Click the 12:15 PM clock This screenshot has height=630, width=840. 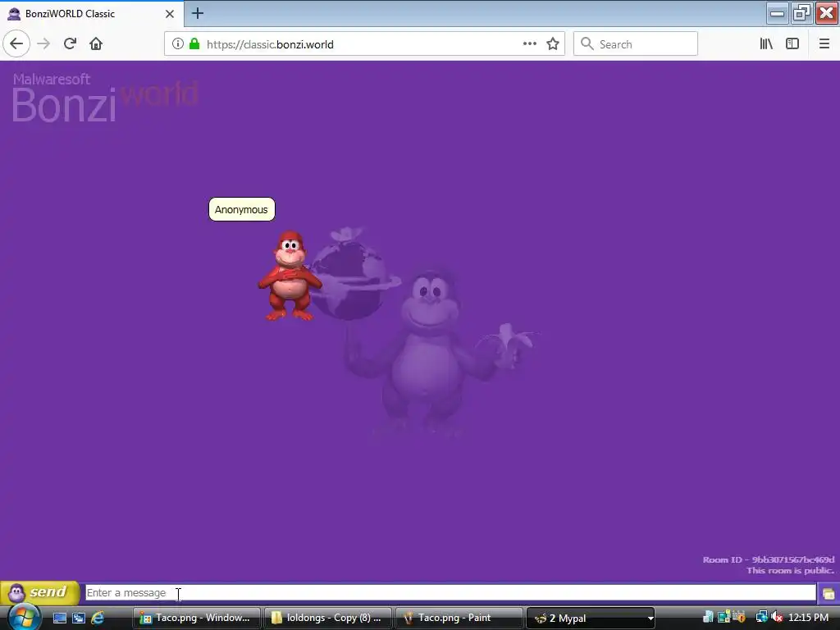(808, 618)
